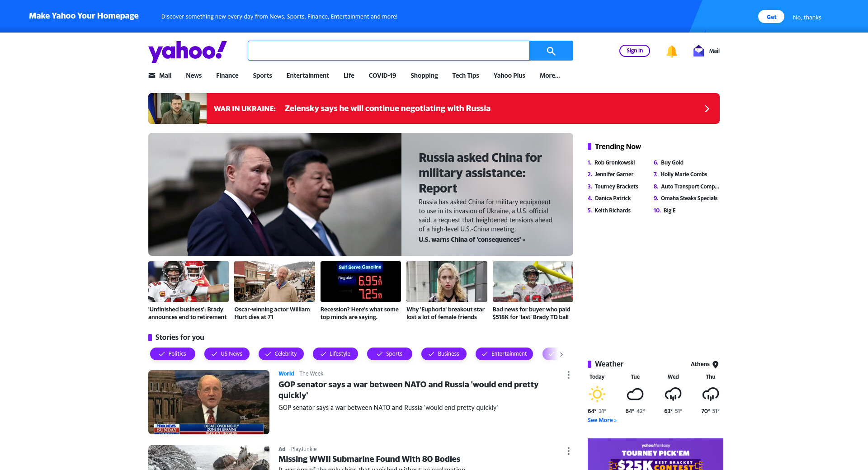Image resolution: width=868 pixels, height=470 pixels.
Task: Open options menu for WWII Submarine ad
Action: [x=568, y=451]
